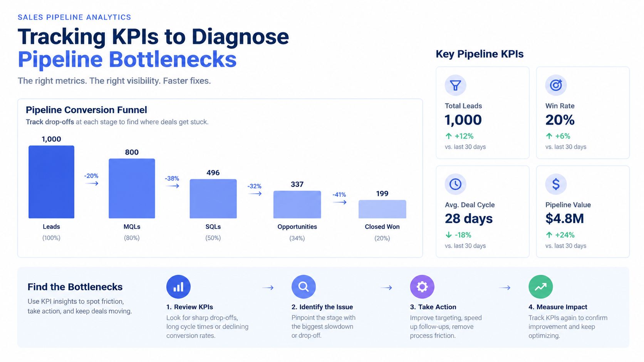644x362 pixels.
Task: Click the arrow under -32% drop-off
Action: tap(255, 194)
